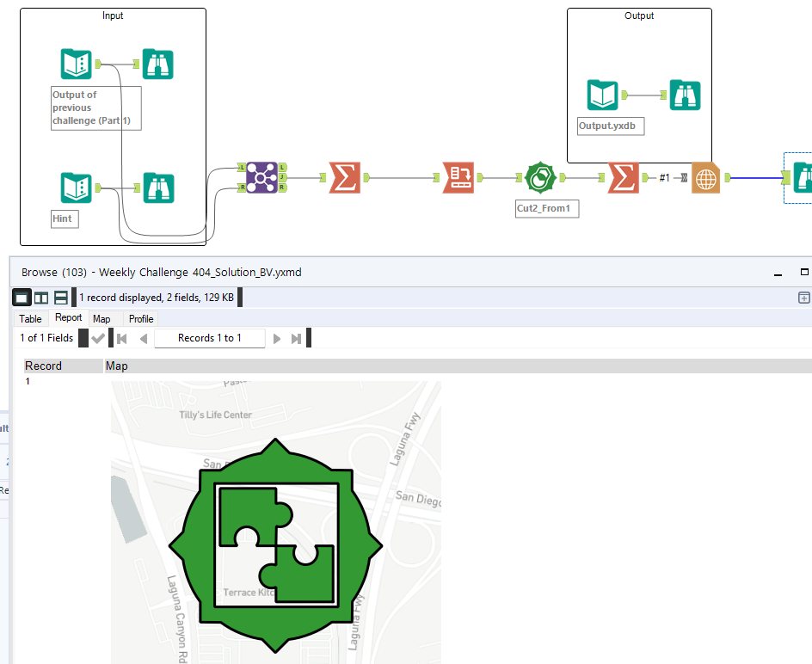
Task: Click the L output anchor of Spatial Match
Action: pos(282,167)
